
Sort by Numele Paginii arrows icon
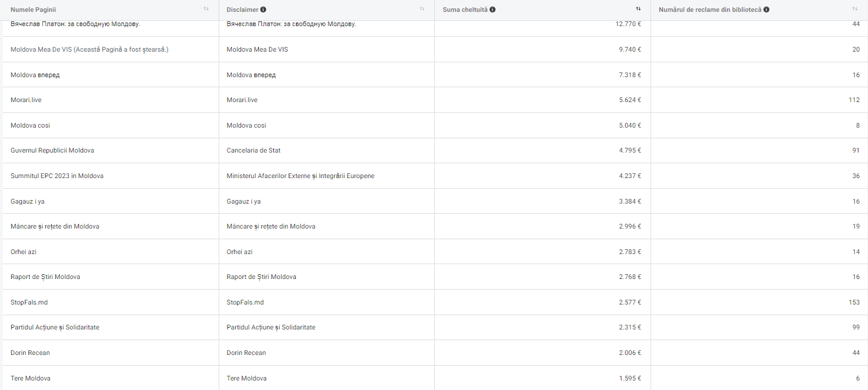pos(206,9)
